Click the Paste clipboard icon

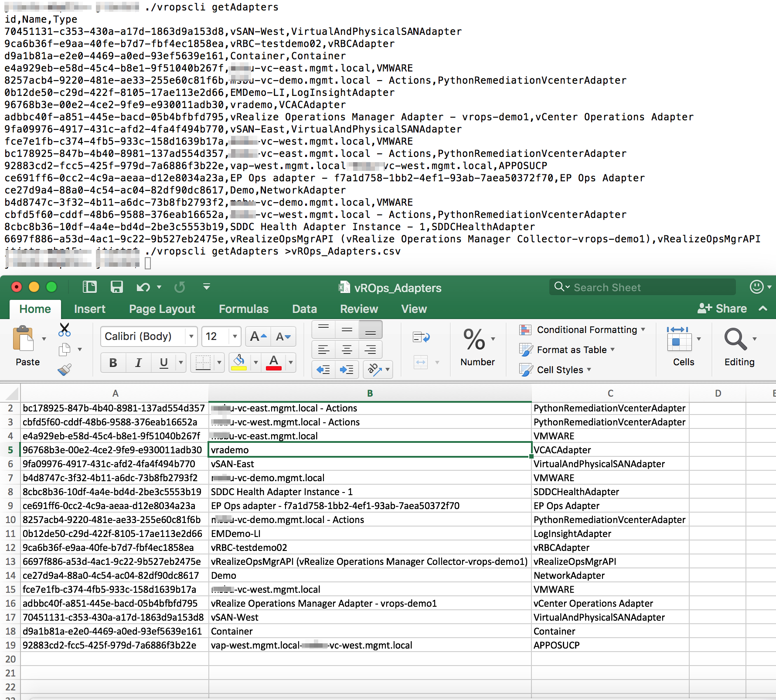(24, 339)
